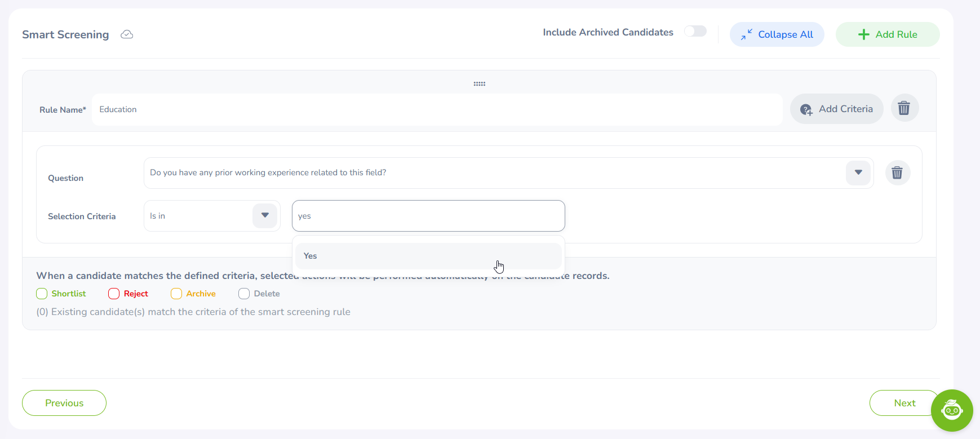Click the cloud sync icon beside Smart Screening
980x439 pixels.
click(127, 34)
